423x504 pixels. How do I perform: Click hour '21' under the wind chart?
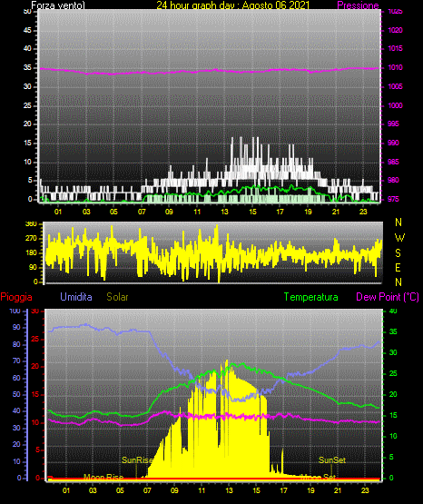coord(336,212)
